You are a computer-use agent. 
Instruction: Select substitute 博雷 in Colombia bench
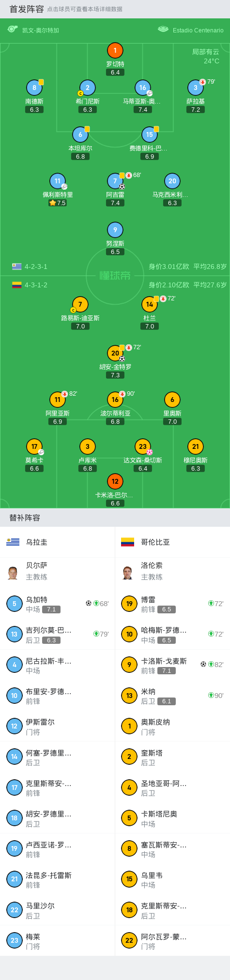172,604
